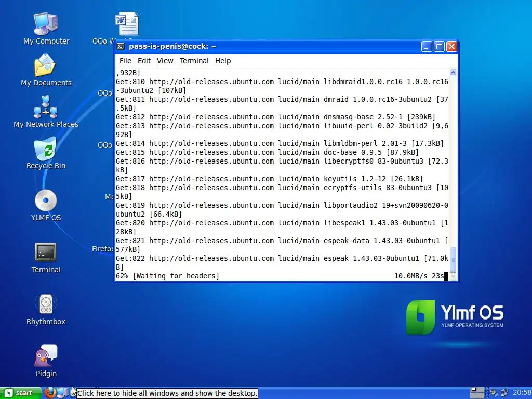This screenshot has height=399, width=532.
Task: Click the Get:811 dmraid line
Action: [282, 104]
